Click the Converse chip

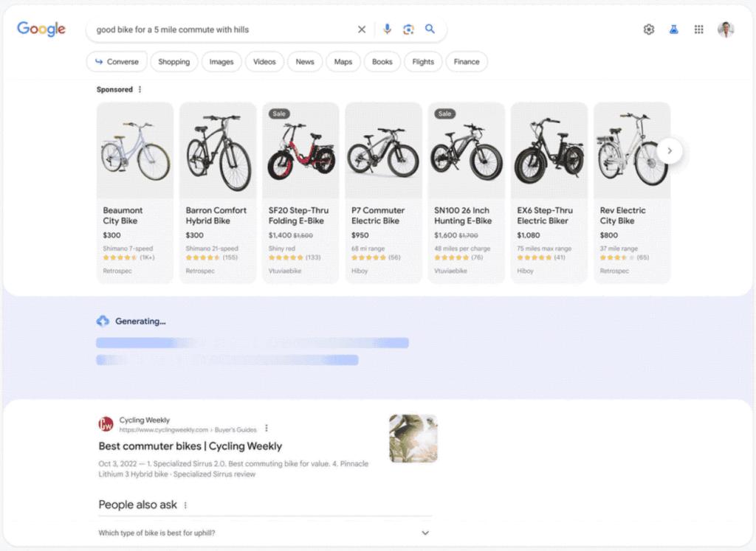(117, 62)
